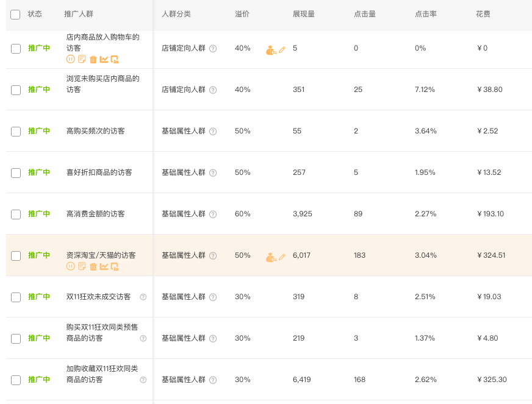
Task: Open the bar-chart data icon in first row
Action: coord(115,59)
